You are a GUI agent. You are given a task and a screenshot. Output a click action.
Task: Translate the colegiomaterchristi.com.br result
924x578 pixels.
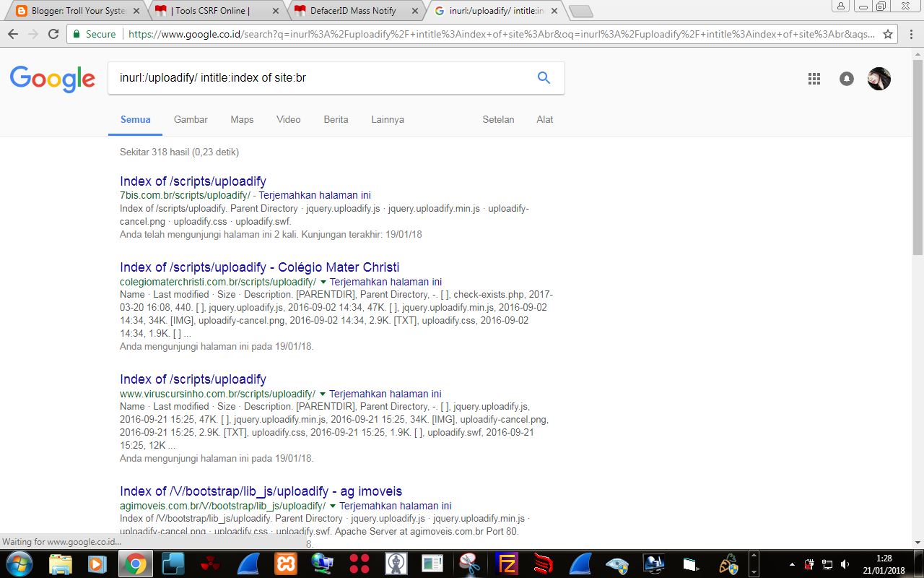tap(385, 282)
